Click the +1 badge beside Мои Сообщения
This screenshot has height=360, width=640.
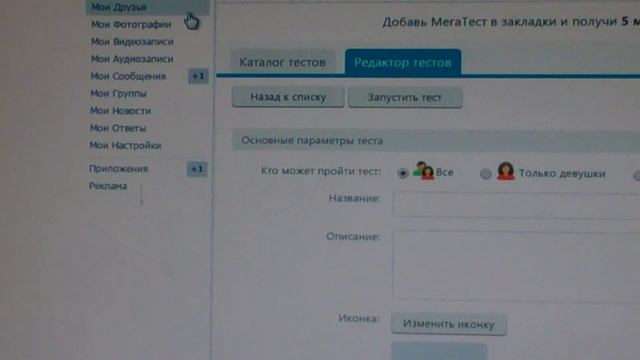pos(198,76)
